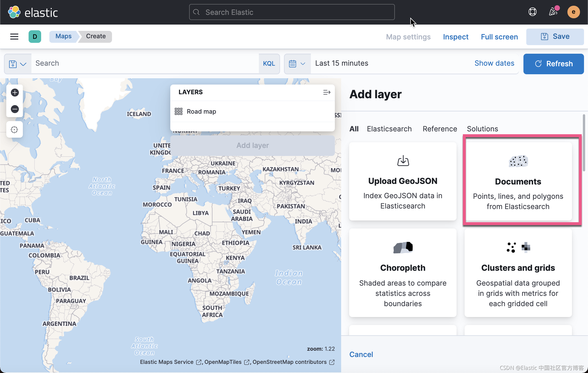This screenshot has width=588, height=373.
Task: Switch query language via KQL
Action: [x=269, y=64]
